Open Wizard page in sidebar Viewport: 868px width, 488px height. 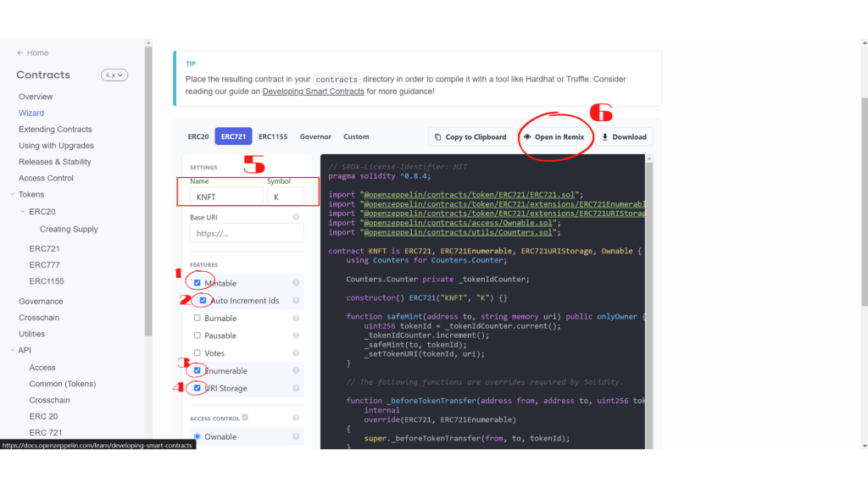pyautogui.click(x=31, y=113)
